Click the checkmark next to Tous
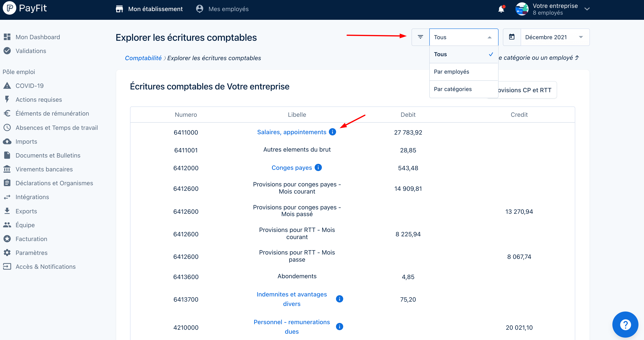 pos(491,54)
